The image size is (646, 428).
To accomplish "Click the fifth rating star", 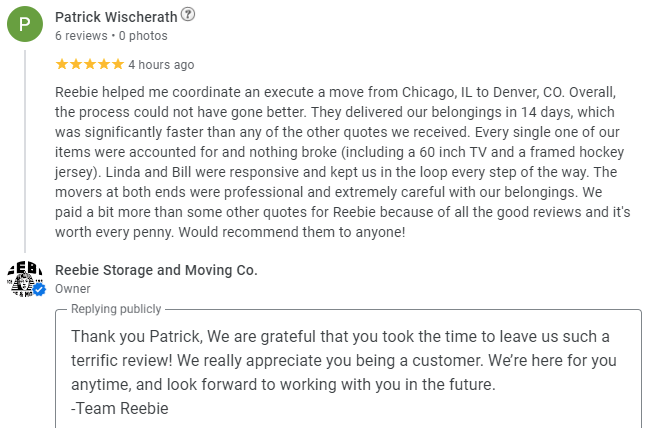I will (117, 65).
